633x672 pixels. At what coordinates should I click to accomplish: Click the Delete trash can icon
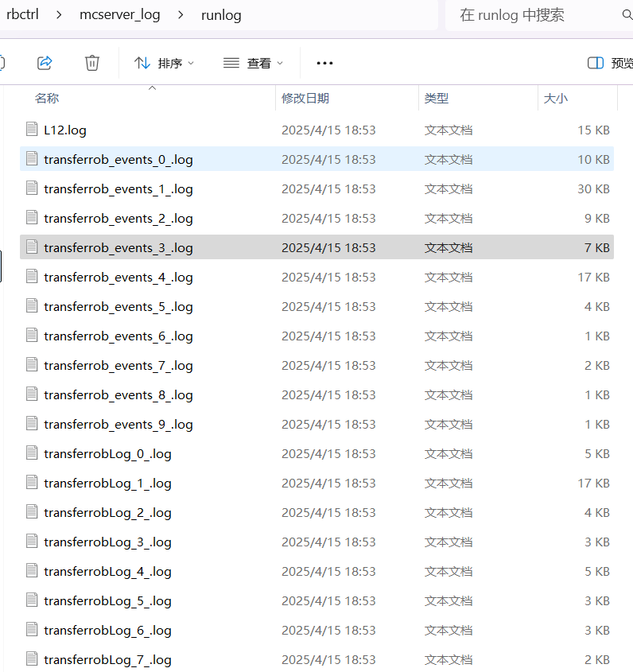pos(92,63)
